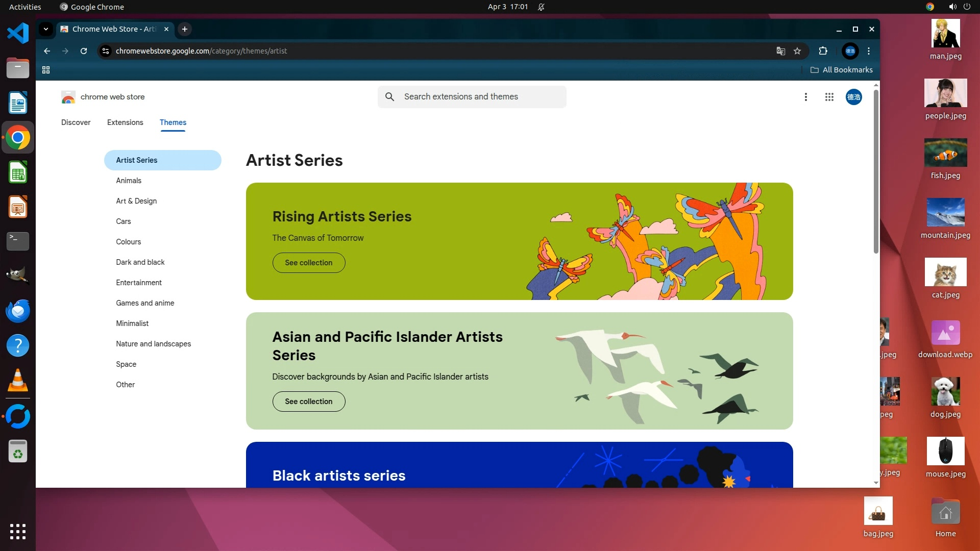Open Web Store three-dot options menu
The width and height of the screenshot is (980, 551).
[805, 97]
